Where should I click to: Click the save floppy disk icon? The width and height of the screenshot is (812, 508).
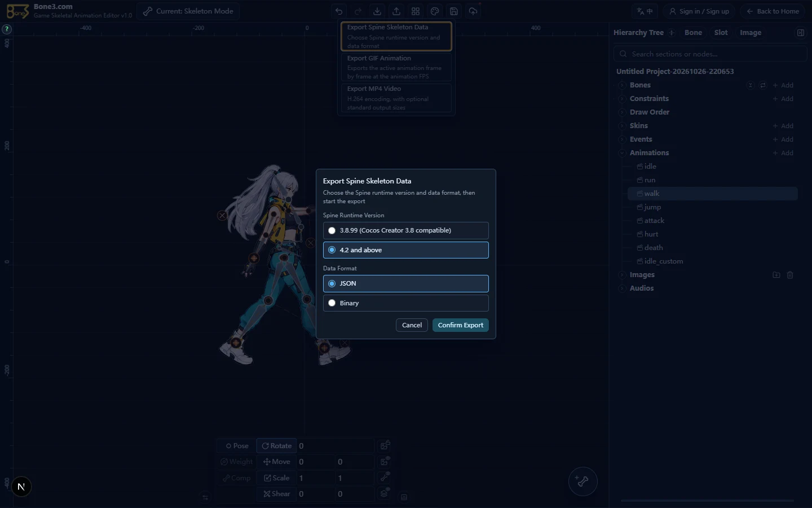(454, 11)
